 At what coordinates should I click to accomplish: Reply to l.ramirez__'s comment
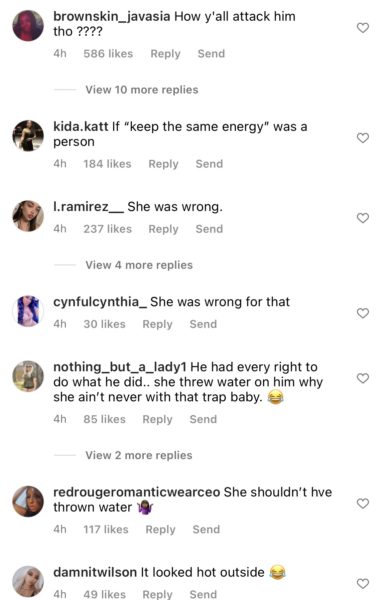(x=163, y=229)
